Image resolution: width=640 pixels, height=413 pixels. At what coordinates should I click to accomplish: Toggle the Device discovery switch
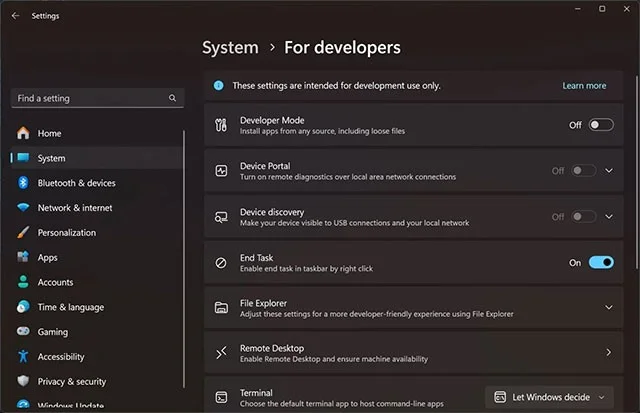point(584,217)
